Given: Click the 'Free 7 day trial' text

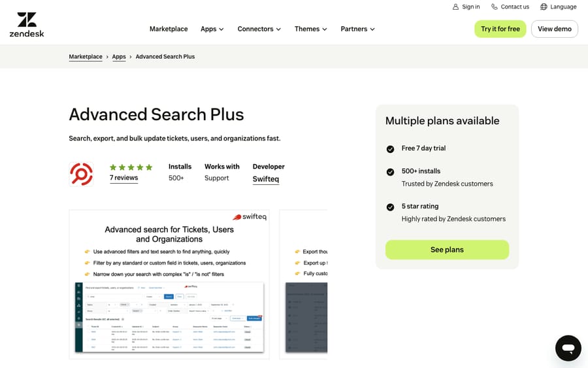Looking at the screenshot, I should (424, 148).
